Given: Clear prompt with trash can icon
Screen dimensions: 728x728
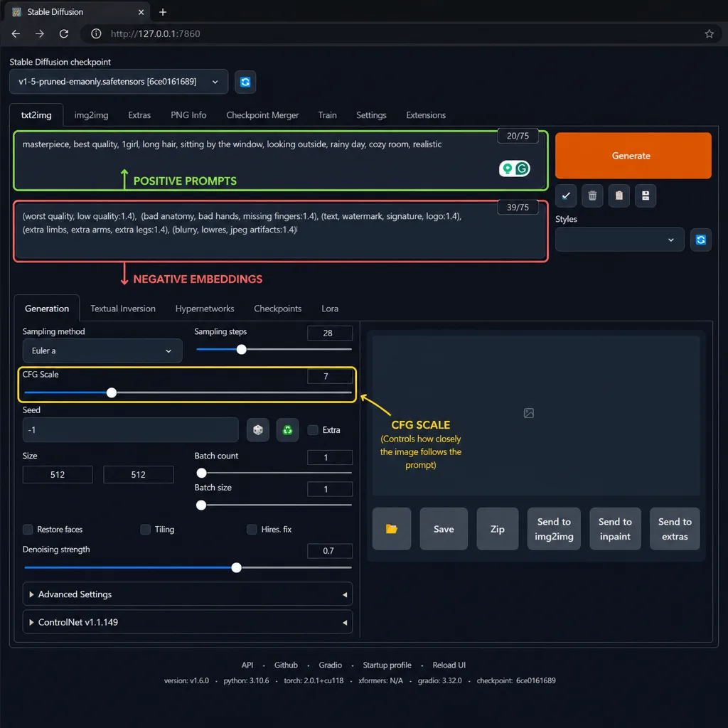Looking at the screenshot, I should (x=592, y=196).
